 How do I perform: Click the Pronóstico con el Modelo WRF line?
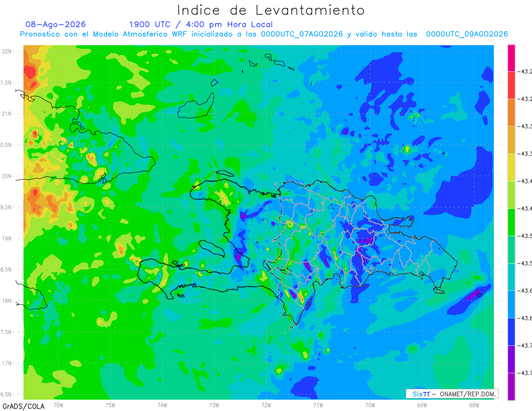[264, 34]
